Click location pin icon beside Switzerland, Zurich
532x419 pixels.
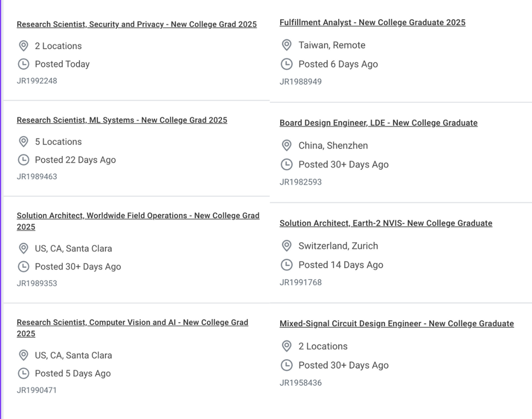(x=287, y=246)
